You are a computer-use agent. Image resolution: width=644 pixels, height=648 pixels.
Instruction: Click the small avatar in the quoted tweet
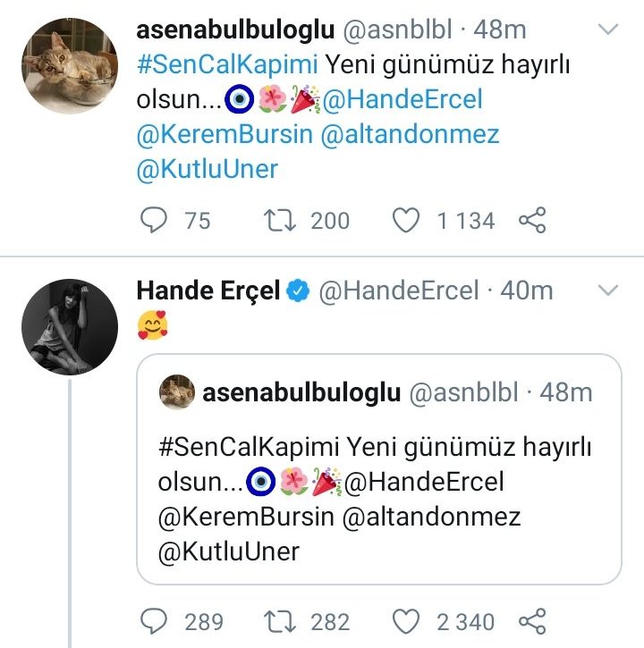coord(176,392)
